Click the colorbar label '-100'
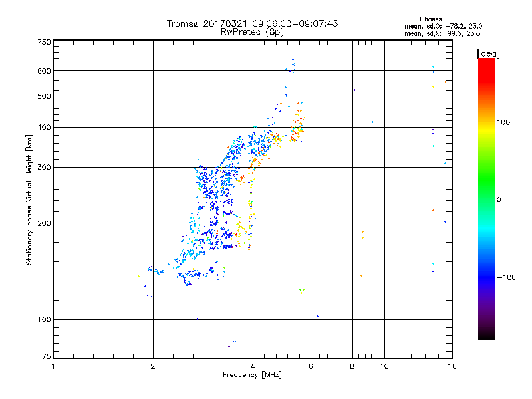The image size is (532, 399). [x=506, y=277]
